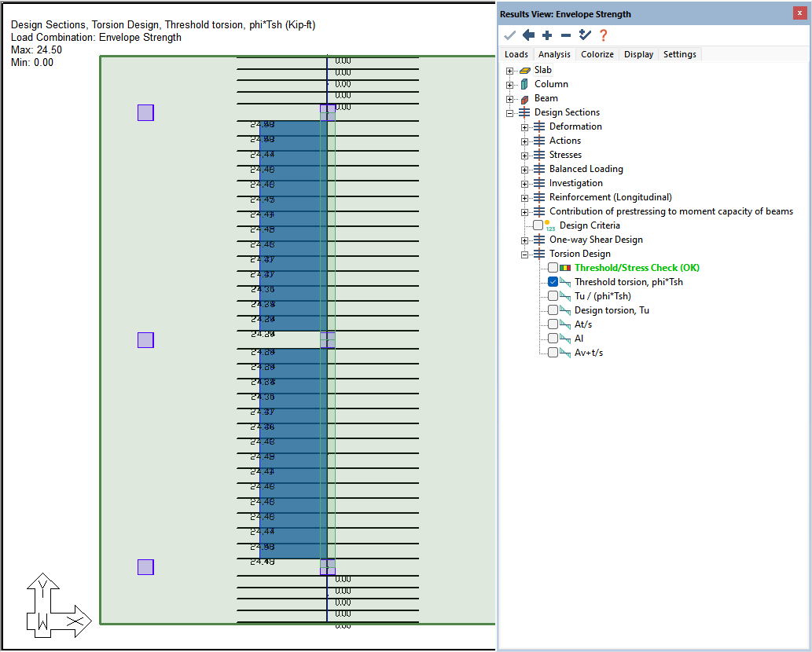Click the yellow Slab icon in tree
Screen dimensions: 812x652
click(524, 70)
